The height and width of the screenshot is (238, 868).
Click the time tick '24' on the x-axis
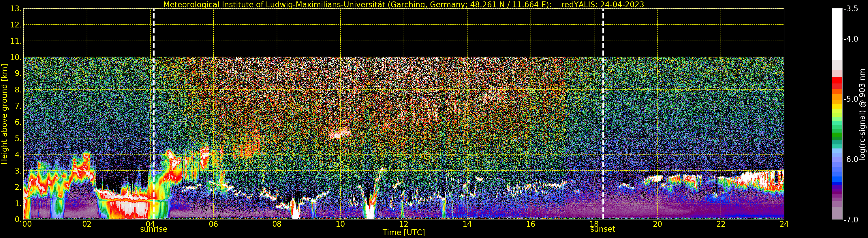point(784,224)
